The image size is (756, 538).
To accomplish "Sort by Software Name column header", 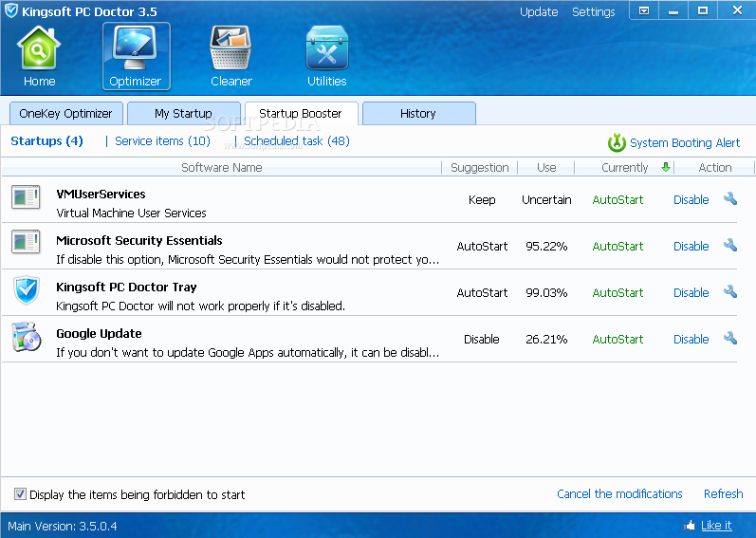I will [222, 167].
